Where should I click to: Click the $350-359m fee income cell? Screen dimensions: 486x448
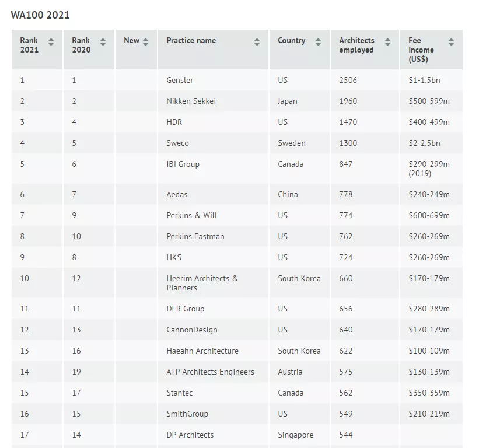(431, 393)
